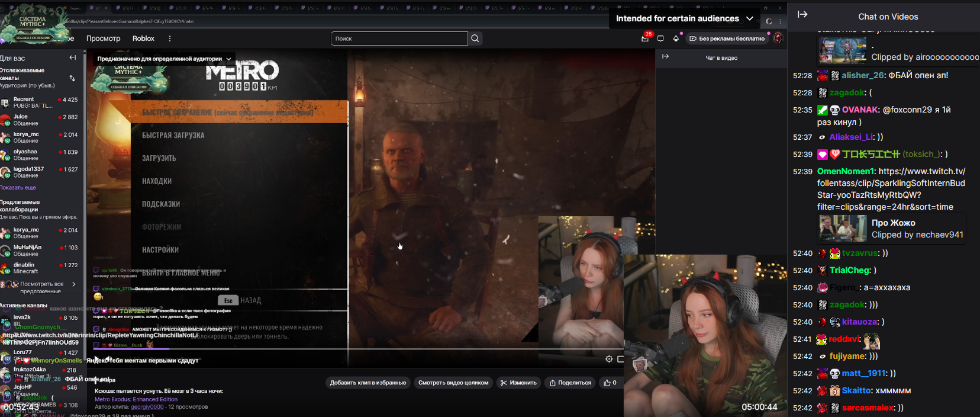Open the follentass clip link from OmenNomen1

(x=891, y=189)
